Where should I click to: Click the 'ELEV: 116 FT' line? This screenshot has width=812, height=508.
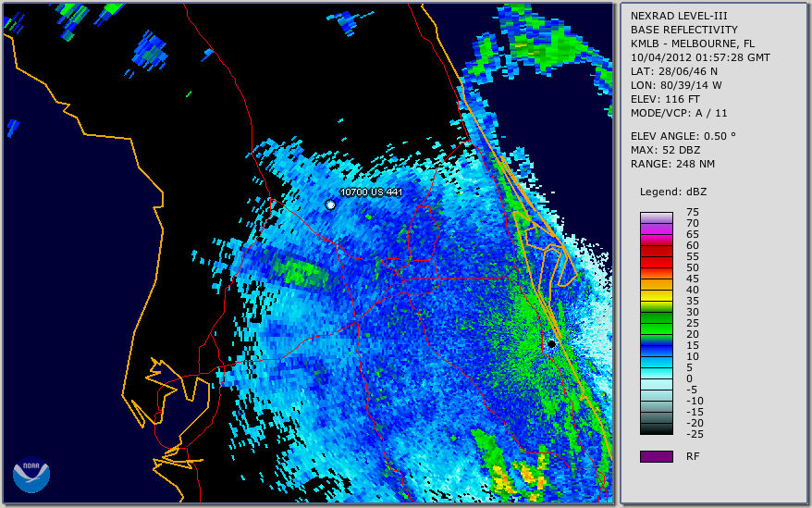pos(665,99)
